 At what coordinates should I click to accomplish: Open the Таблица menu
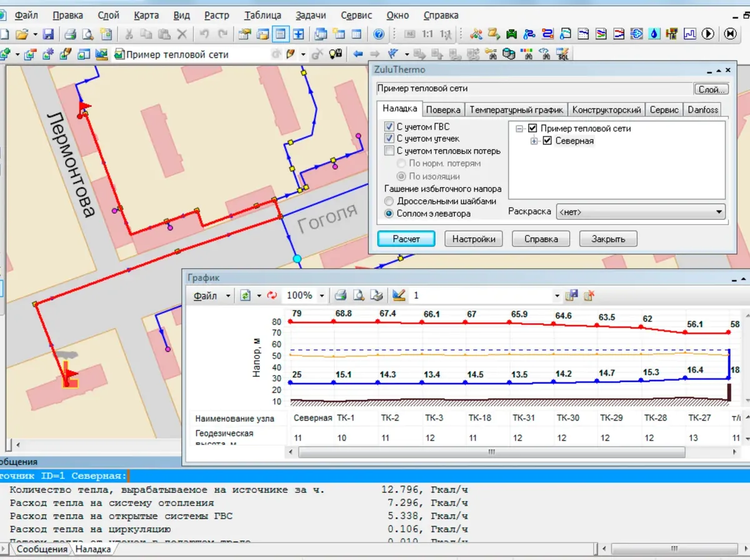click(x=262, y=15)
